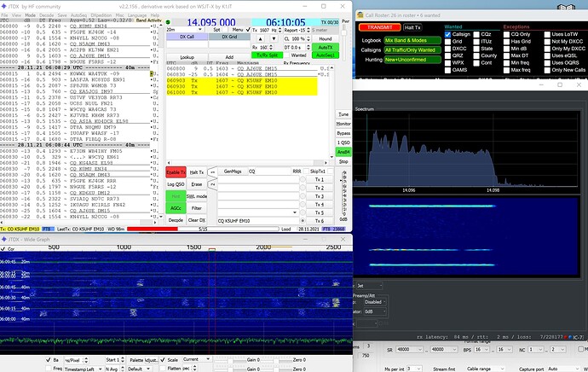Adjust the Pwr power slider
The height and width of the screenshot is (372, 588).
pyautogui.click(x=344, y=32)
